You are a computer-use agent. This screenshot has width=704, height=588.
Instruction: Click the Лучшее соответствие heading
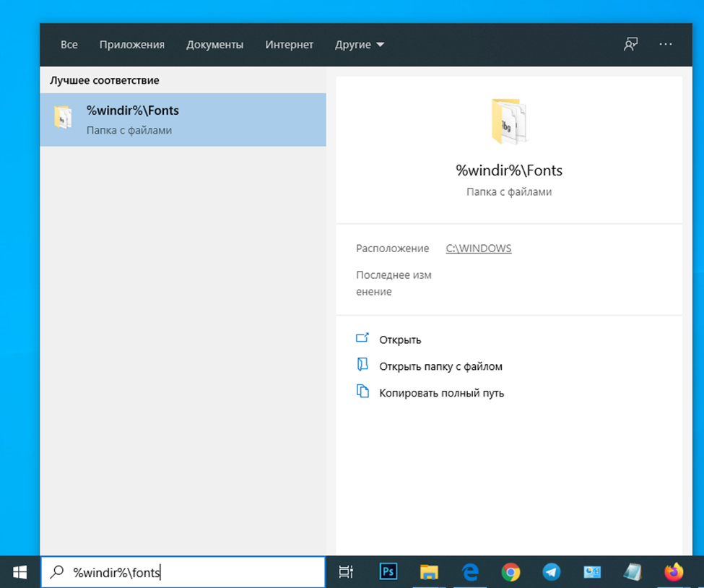(104, 80)
